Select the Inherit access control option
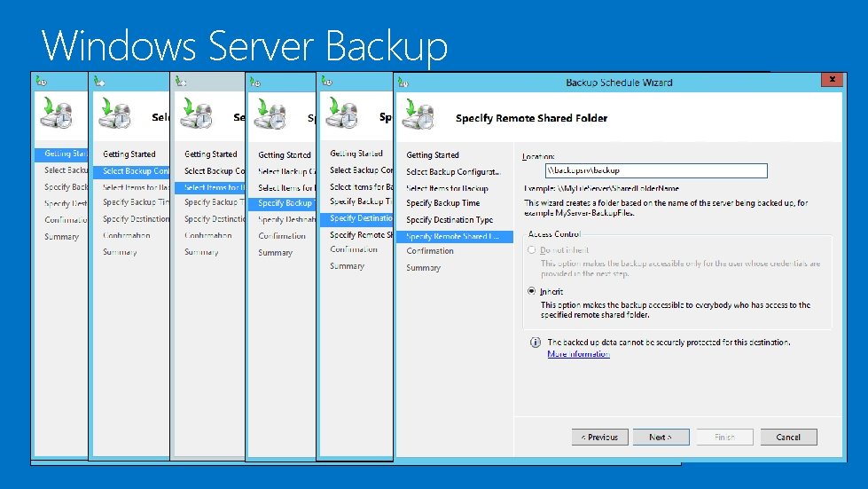Viewport: 868px width, 489px height. point(531,291)
